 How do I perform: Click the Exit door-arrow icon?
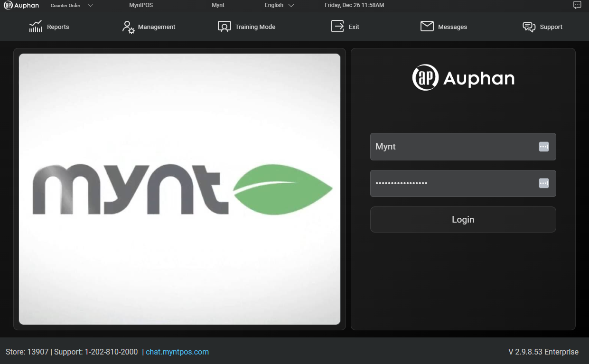tap(337, 27)
